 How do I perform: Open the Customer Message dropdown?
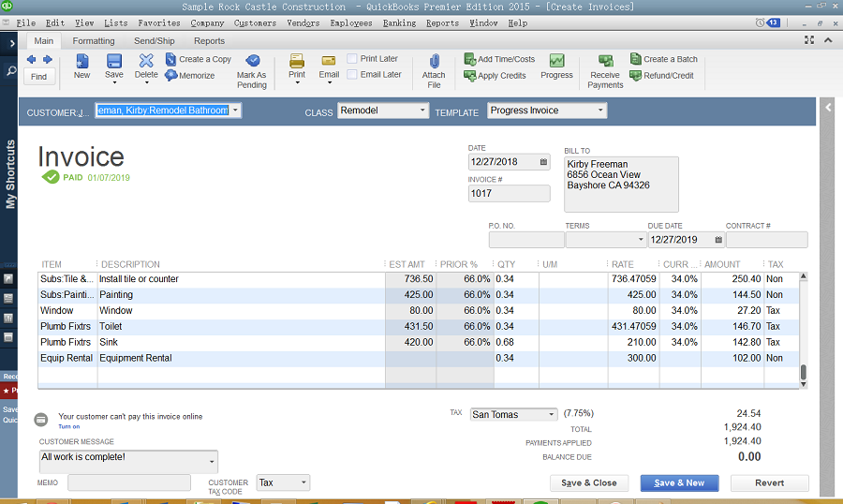(212, 462)
